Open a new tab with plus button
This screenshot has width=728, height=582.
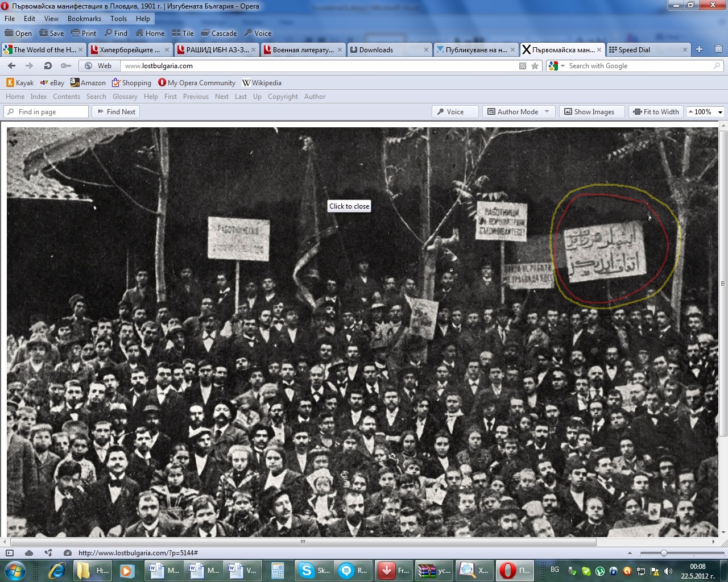pyautogui.click(x=700, y=49)
